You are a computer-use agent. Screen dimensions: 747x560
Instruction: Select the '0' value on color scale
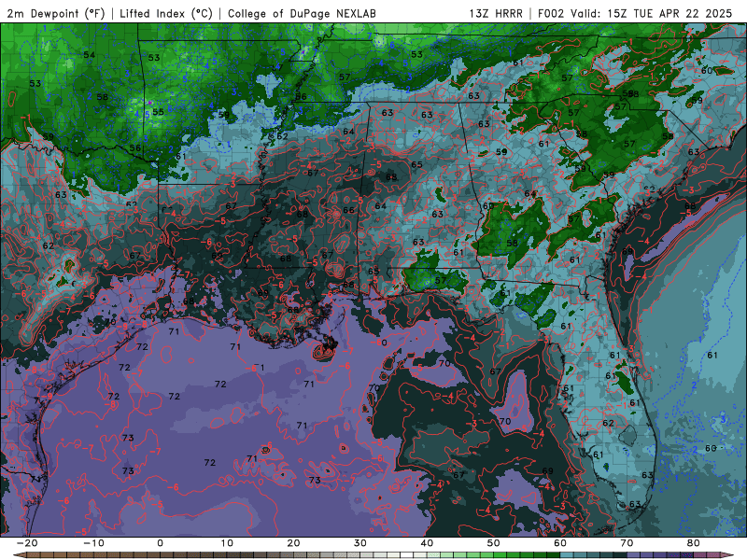[160, 543]
